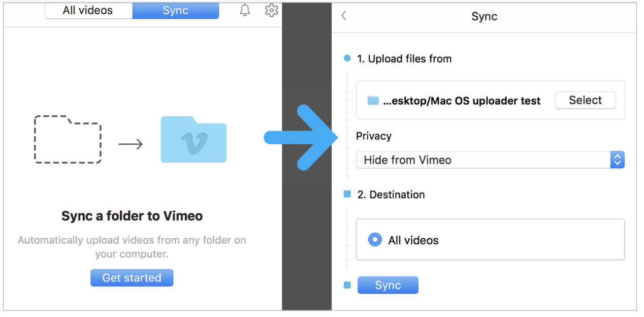Click the square bullet beside Destination step
The height and width of the screenshot is (317, 644).
pyautogui.click(x=347, y=194)
